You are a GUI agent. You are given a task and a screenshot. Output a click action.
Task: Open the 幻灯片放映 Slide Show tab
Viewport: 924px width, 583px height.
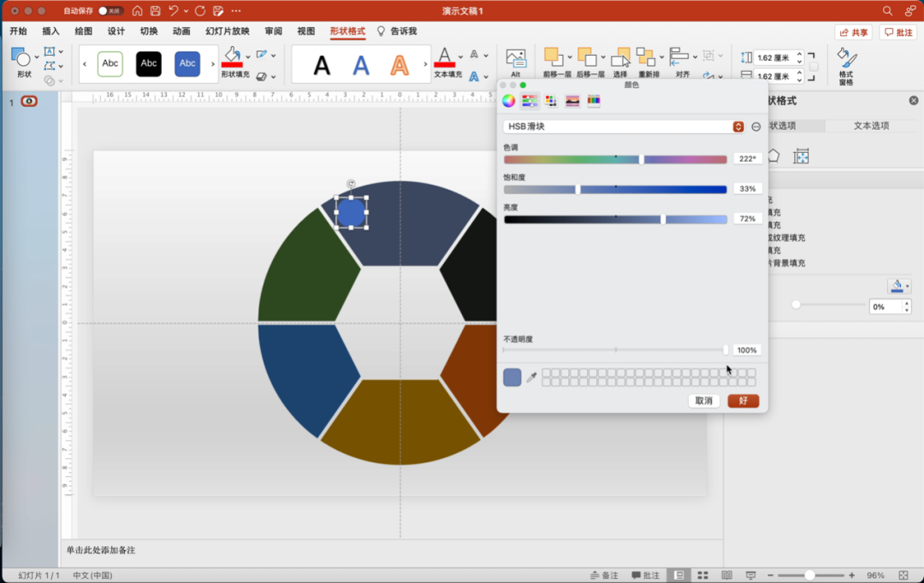click(x=228, y=32)
